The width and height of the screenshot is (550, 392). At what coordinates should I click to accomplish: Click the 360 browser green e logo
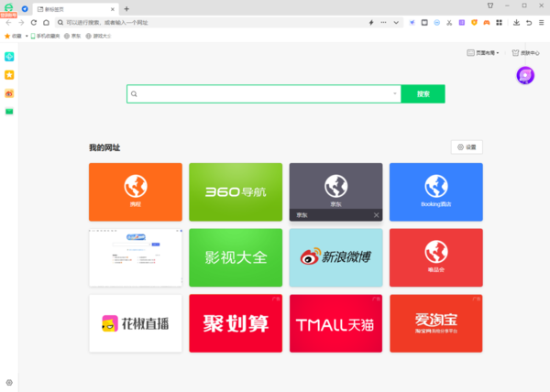click(8, 7)
